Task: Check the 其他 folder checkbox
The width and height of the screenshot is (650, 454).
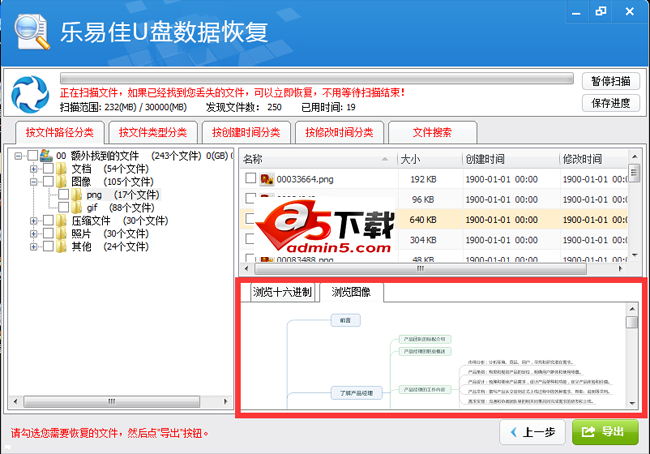Action: [48, 246]
